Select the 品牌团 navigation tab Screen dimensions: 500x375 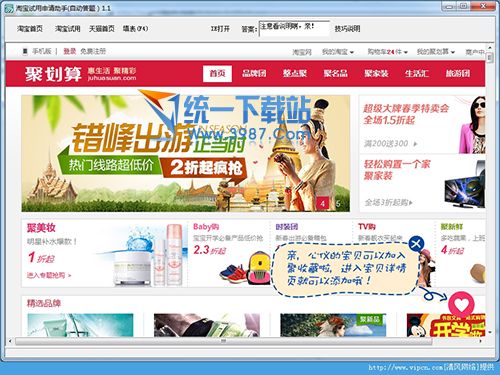point(254,73)
